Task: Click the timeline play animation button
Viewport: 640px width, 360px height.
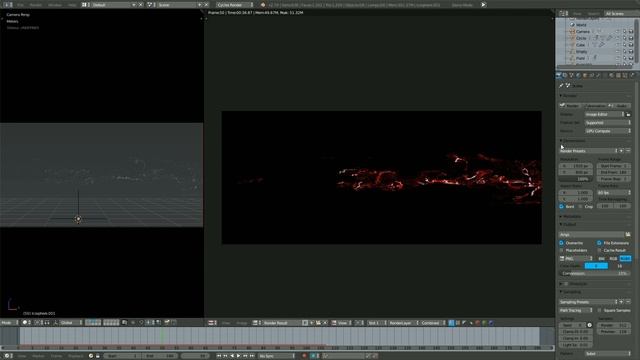Action: (x=239, y=356)
